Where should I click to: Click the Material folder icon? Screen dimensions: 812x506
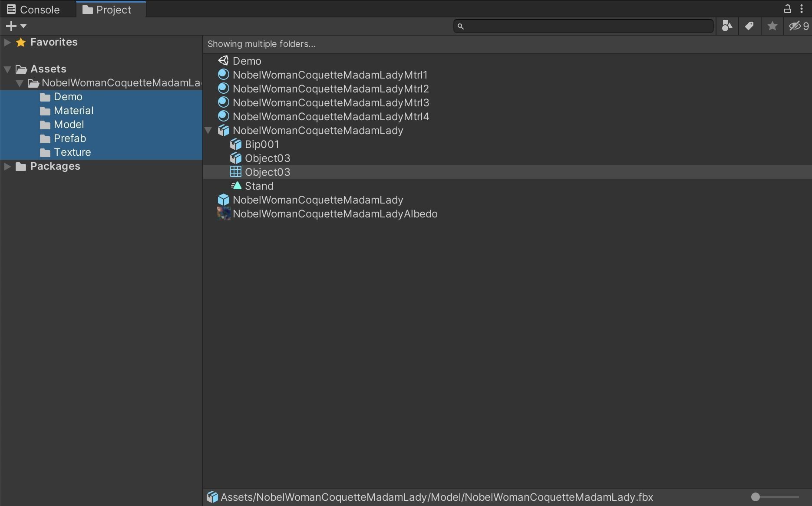coord(45,111)
